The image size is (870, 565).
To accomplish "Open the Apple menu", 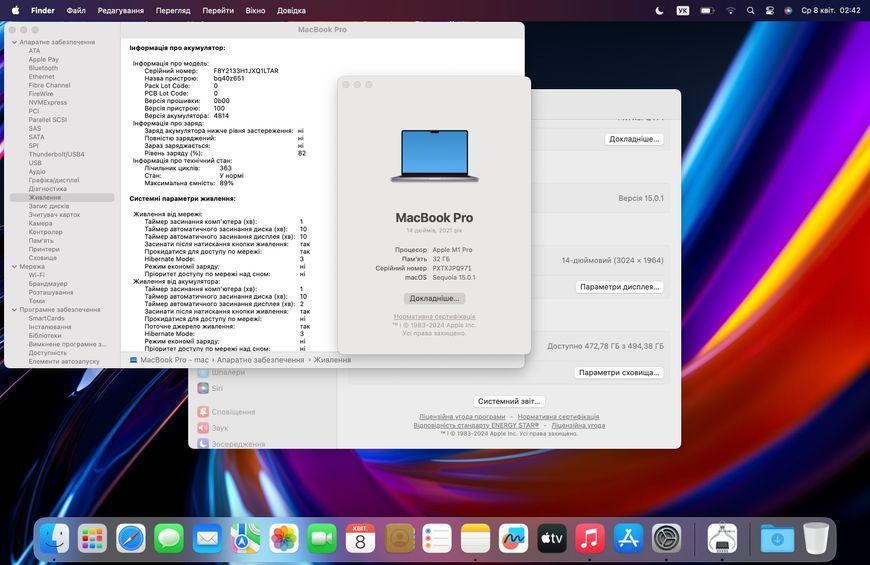I will (16, 10).
